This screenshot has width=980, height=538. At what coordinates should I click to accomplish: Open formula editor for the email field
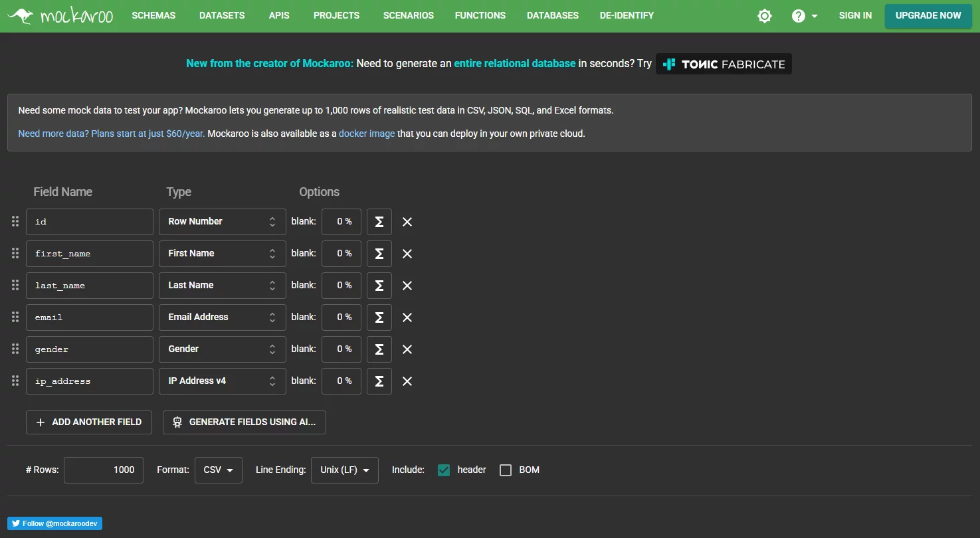379,317
